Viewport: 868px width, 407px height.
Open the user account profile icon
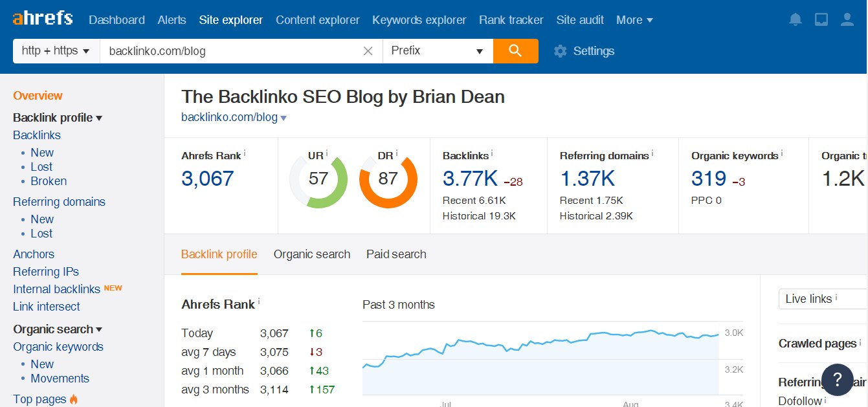coord(847,20)
